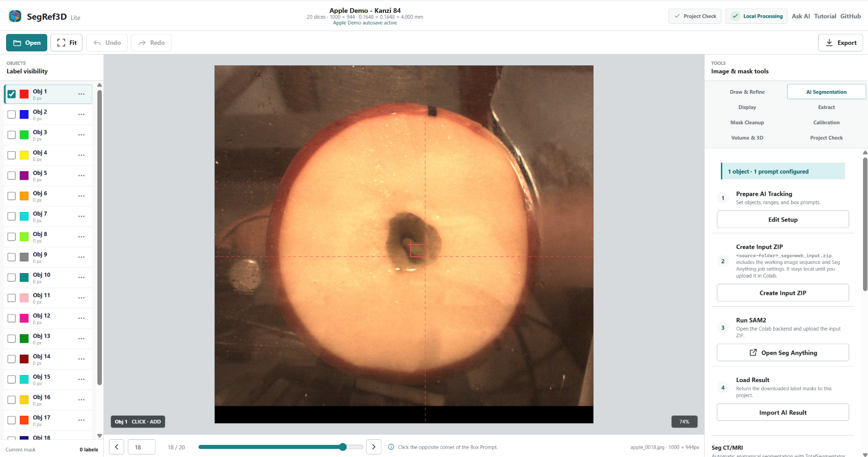Expand the three-dot menu for Obj 7
The height and width of the screenshot is (457, 868).
(x=81, y=217)
